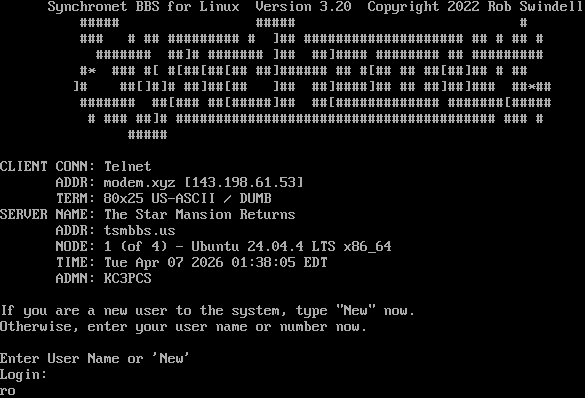Click the Version 3.20 text
Image resolution: width=585 pixels, height=398 pixels.
tap(303, 6)
